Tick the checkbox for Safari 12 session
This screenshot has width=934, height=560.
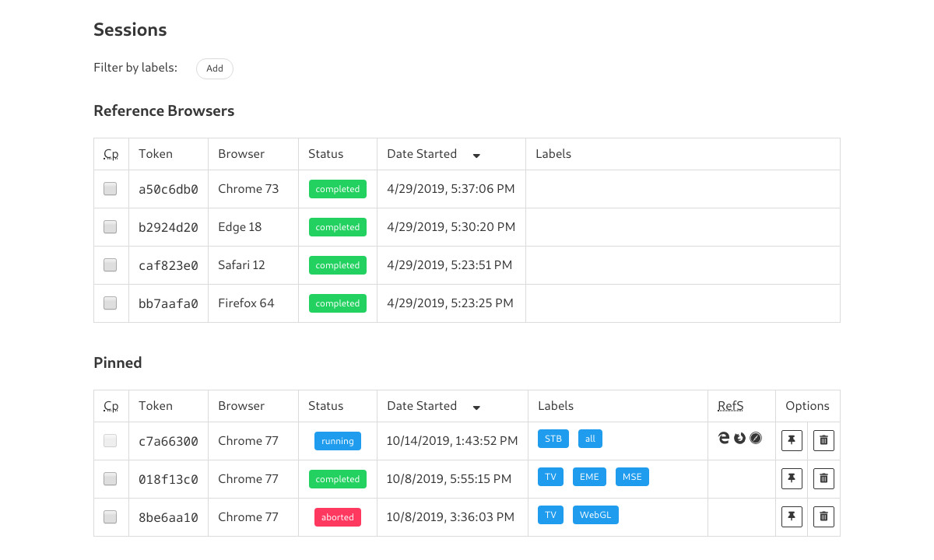[x=111, y=265]
